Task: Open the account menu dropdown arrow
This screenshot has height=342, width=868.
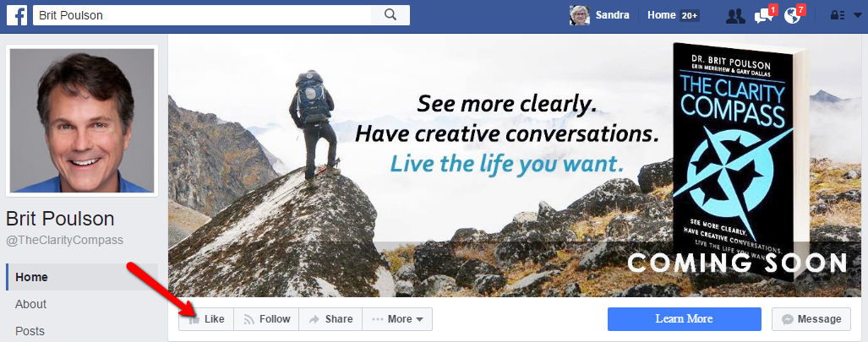Action: (x=857, y=15)
